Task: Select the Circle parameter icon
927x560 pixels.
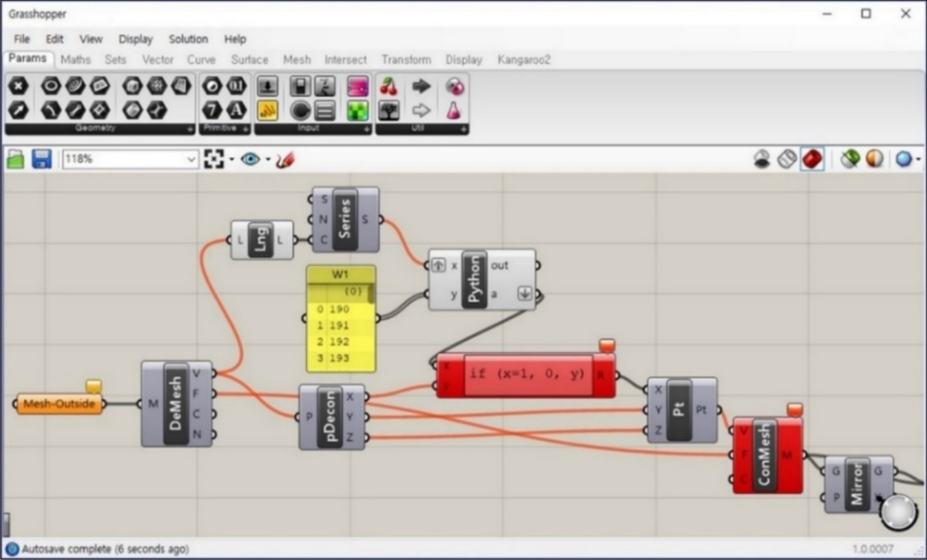Action: tap(51, 86)
